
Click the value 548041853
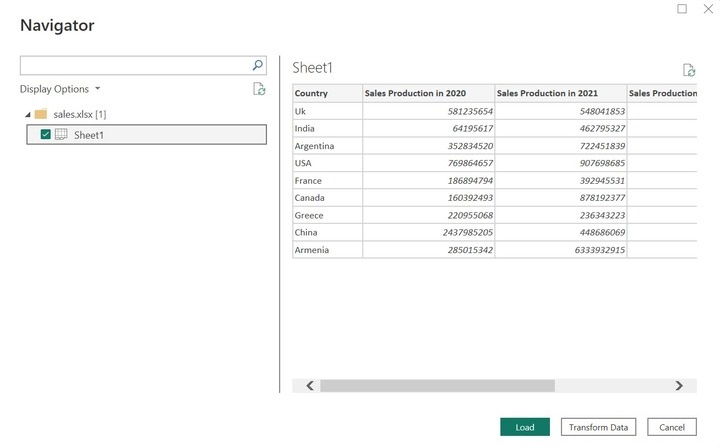[602, 111]
